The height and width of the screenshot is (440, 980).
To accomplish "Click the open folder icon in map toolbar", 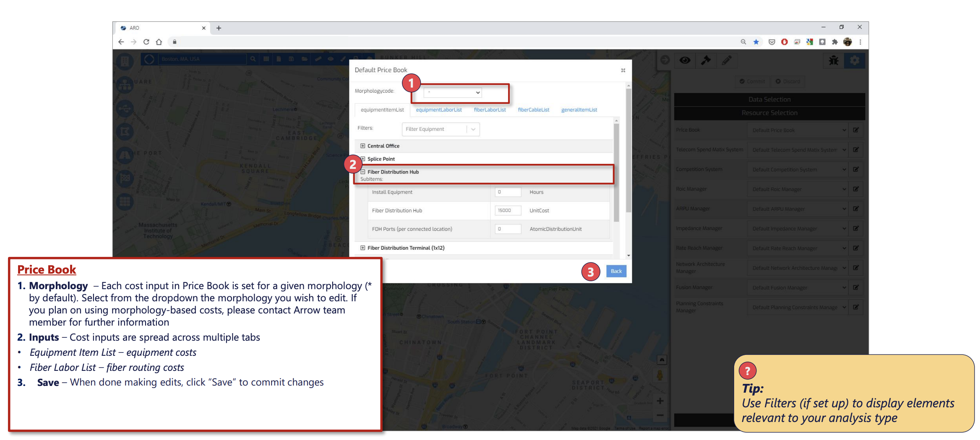I will [304, 59].
